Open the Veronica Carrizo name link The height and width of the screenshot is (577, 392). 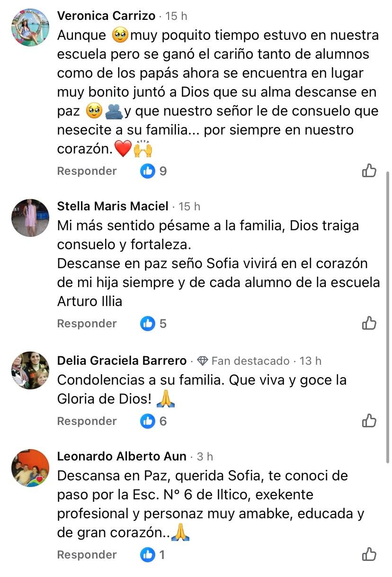coord(106,16)
